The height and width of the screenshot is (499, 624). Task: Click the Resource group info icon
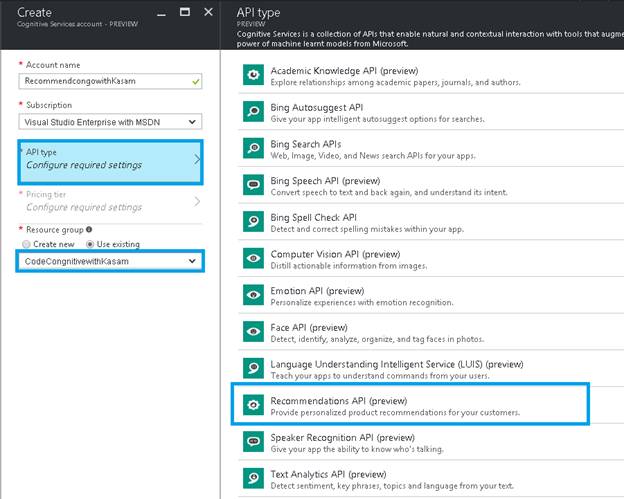point(90,229)
